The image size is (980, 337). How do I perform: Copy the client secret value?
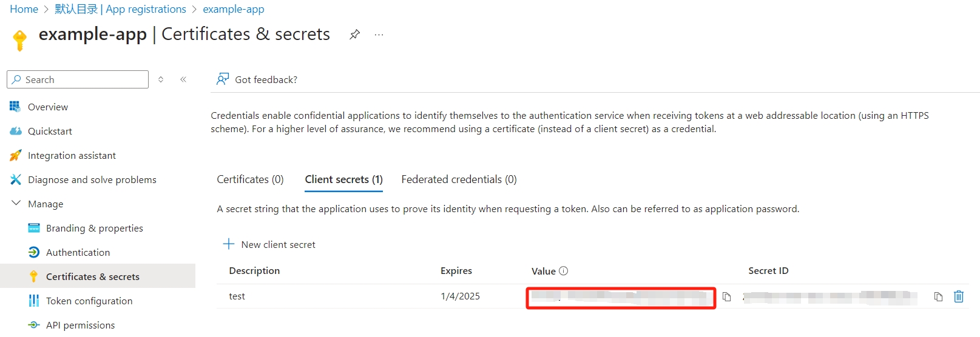point(726,297)
